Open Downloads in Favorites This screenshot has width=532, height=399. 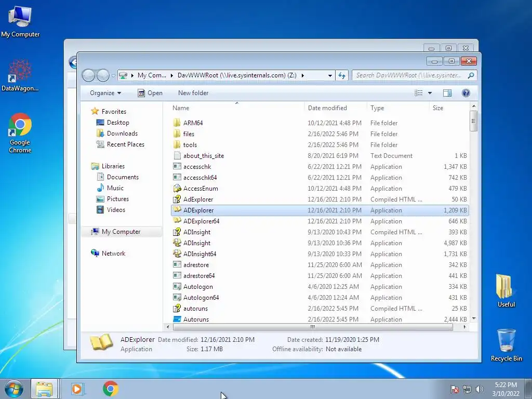pos(122,134)
